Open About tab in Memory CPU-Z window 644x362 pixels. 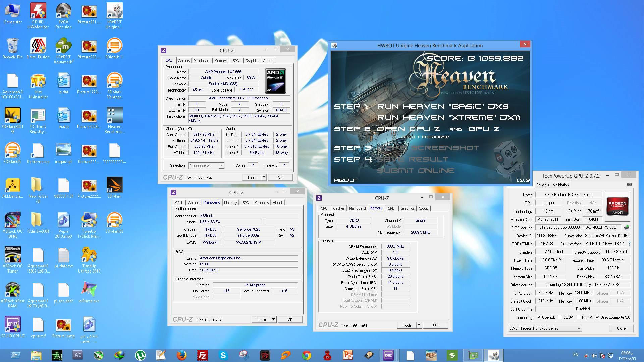tap(423, 208)
